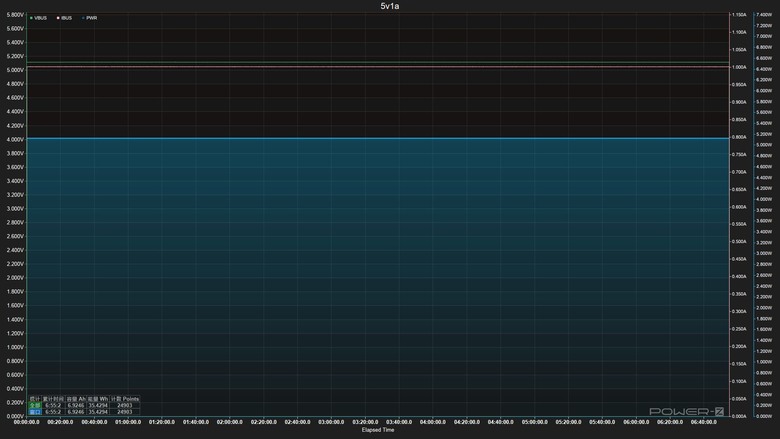Click the "0.000V" voltage axis label
The width and height of the screenshot is (780, 439).
[15, 416]
